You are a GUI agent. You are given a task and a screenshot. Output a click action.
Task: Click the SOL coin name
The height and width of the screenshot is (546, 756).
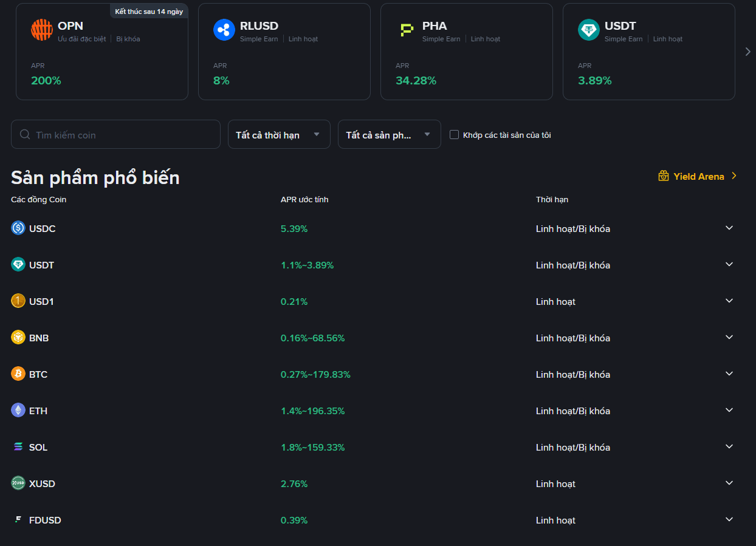point(38,447)
